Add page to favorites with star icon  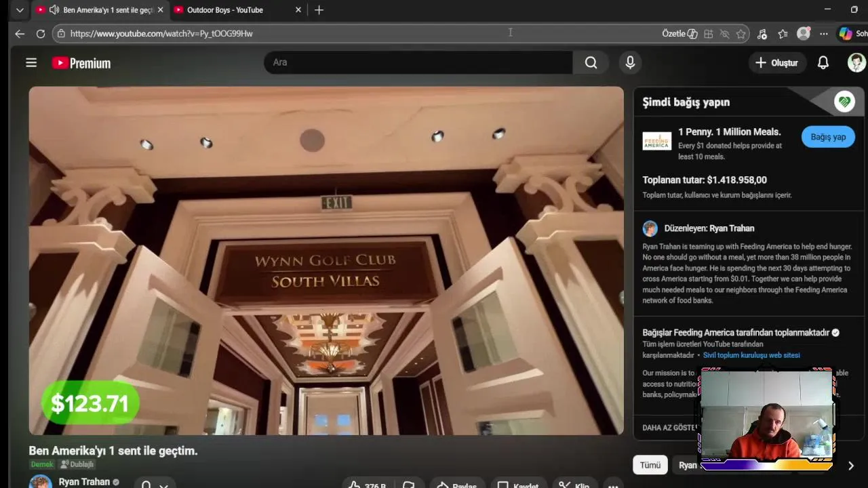pos(741,33)
